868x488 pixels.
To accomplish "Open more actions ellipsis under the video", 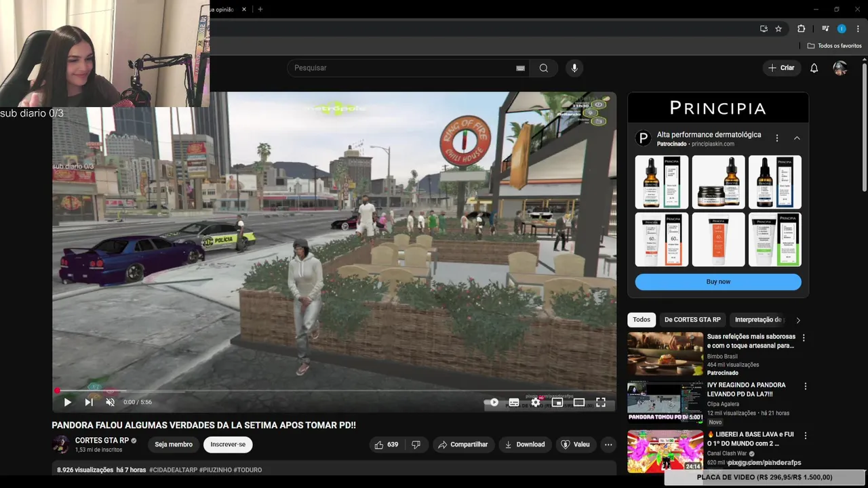I will [x=608, y=445].
